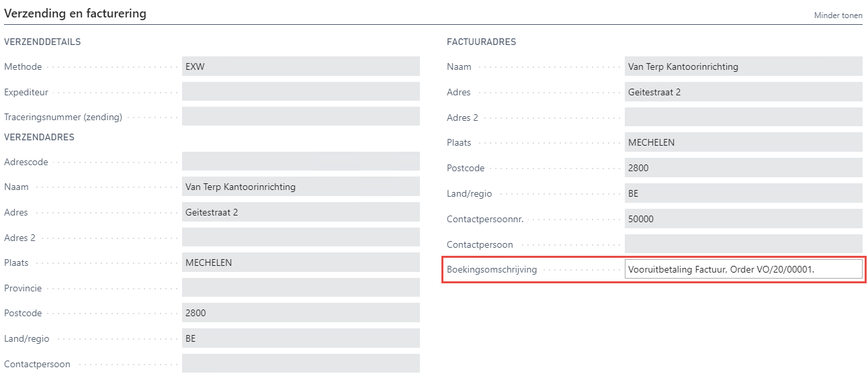Select the Contactpersoon field under Factuuradres
Screen dimensions: 868x380
tap(743, 244)
